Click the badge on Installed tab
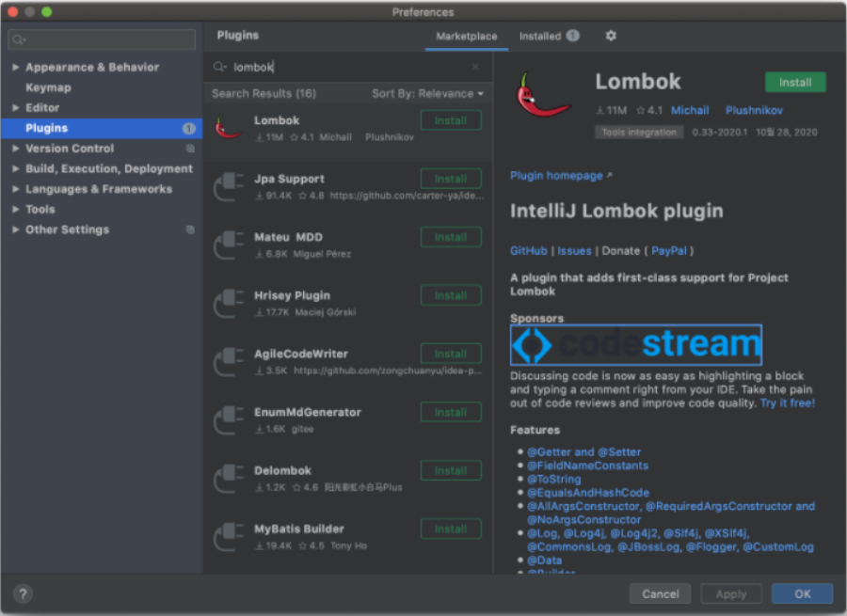Image resolution: width=847 pixels, height=616 pixels. coord(573,36)
